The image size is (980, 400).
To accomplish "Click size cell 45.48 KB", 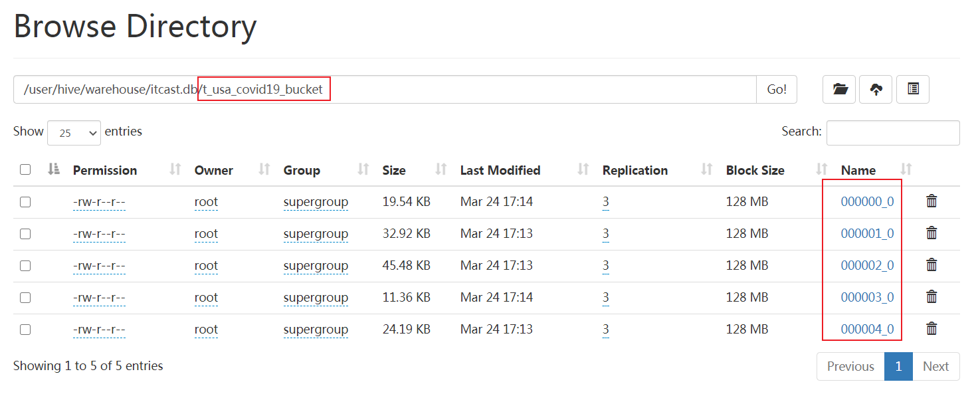I will pyautogui.click(x=407, y=265).
